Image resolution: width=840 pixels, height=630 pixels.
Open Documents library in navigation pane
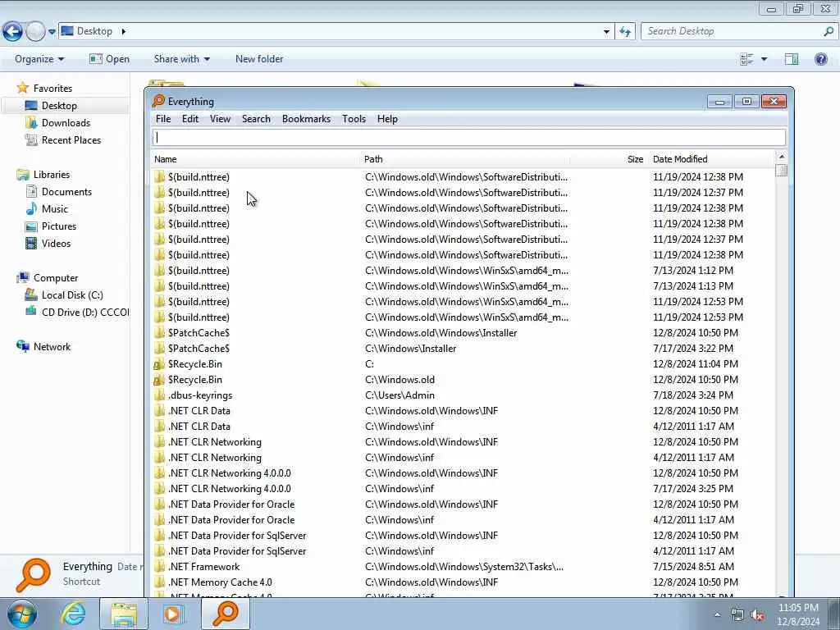pyautogui.click(x=66, y=191)
